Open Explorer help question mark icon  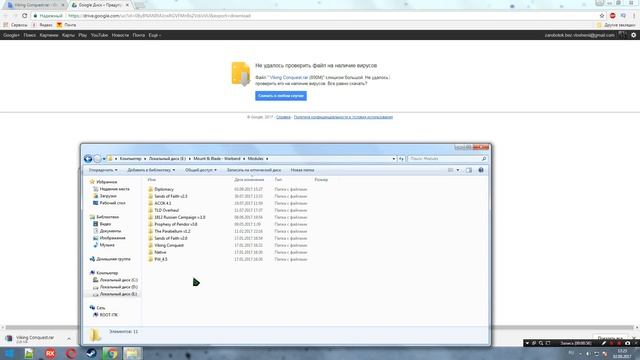tap(481, 170)
